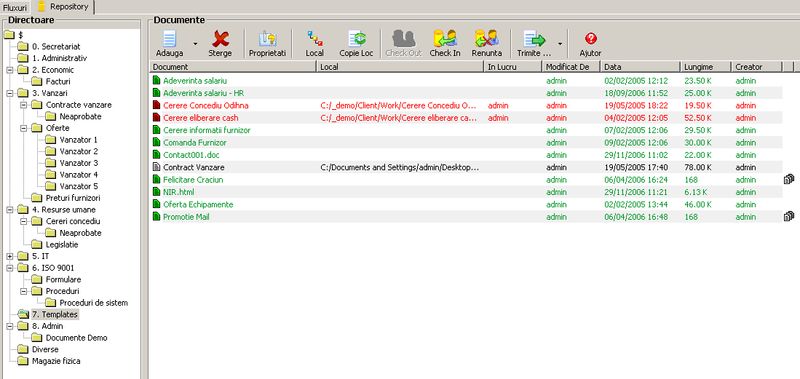Open Proprietati properties button
The width and height of the screenshot is (800, 379).
(x=267, y=44)
